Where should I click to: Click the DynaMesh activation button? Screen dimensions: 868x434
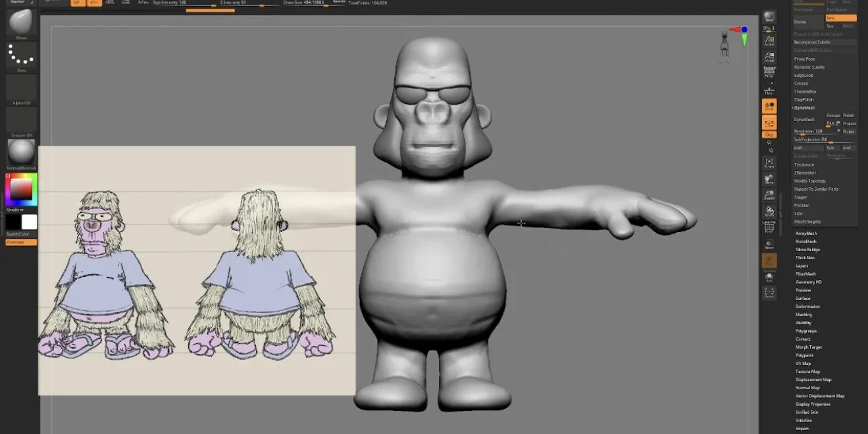[x=809, y=119]
